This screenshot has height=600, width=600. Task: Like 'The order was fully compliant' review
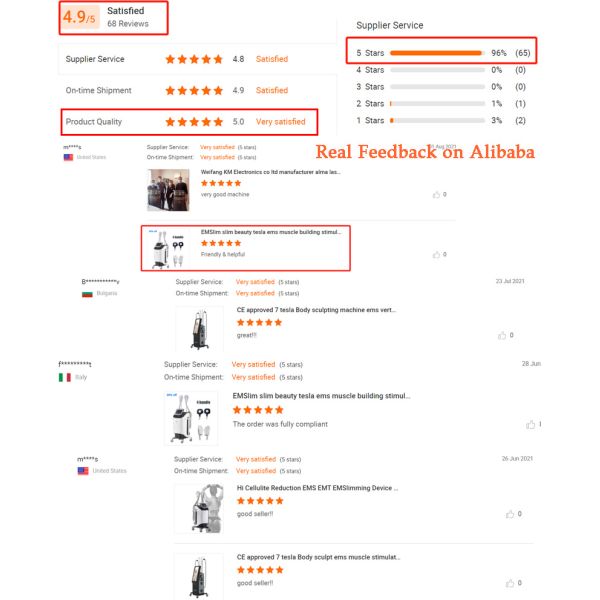tap(531, 424)
